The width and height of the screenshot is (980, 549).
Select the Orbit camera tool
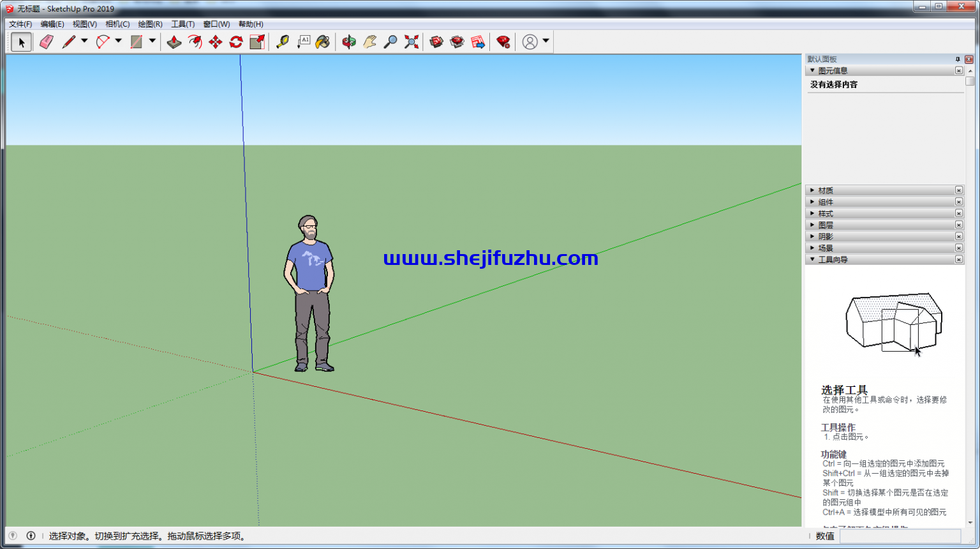[x=349, y=42]
